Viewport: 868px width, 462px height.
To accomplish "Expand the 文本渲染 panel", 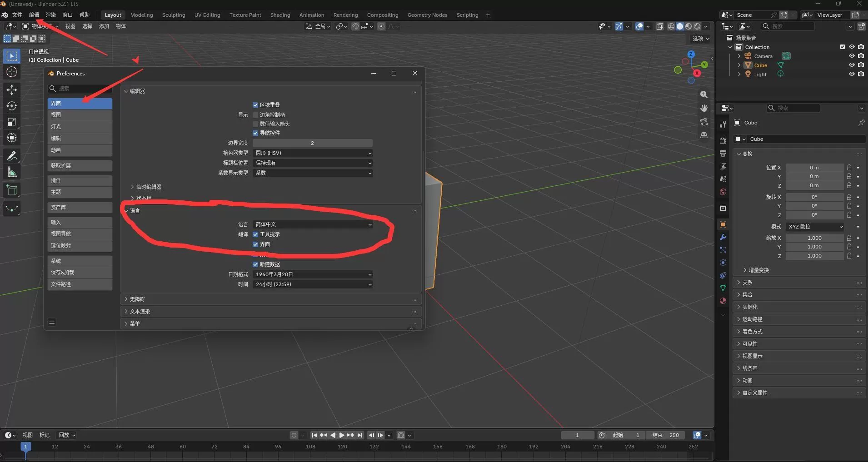I will (x=271, y=312).
